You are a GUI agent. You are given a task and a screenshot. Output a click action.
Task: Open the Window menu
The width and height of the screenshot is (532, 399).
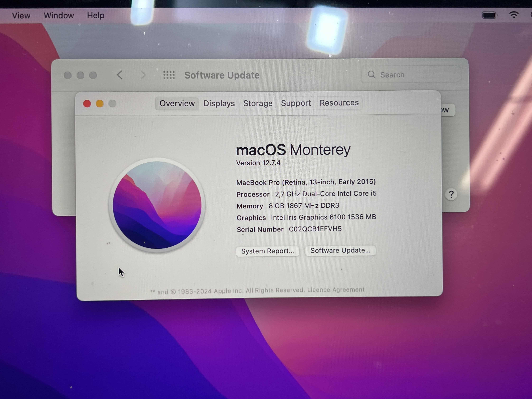click(59, 16)
